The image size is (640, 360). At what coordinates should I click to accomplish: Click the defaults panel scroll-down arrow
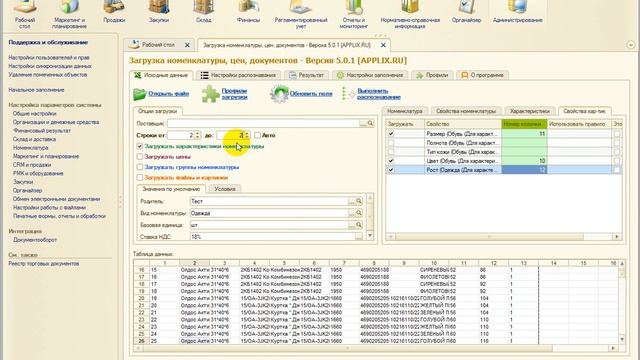pyautogui.click(x=370, y=236)
